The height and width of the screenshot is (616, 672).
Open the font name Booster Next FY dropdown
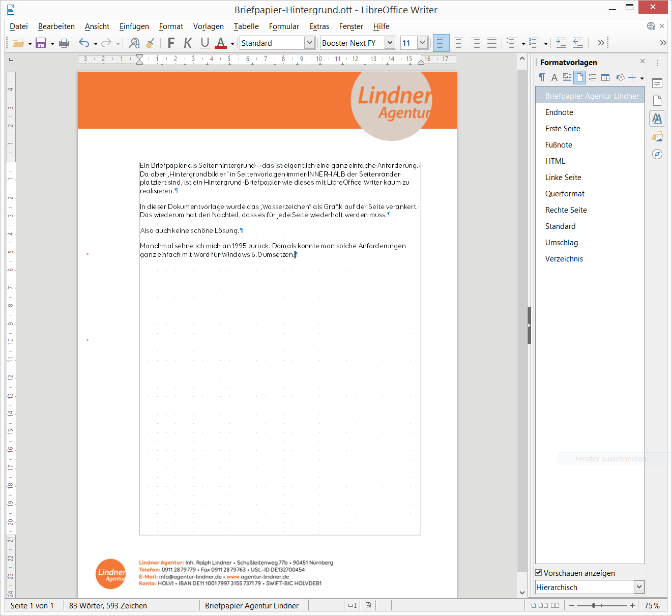(x=390, y=43)
